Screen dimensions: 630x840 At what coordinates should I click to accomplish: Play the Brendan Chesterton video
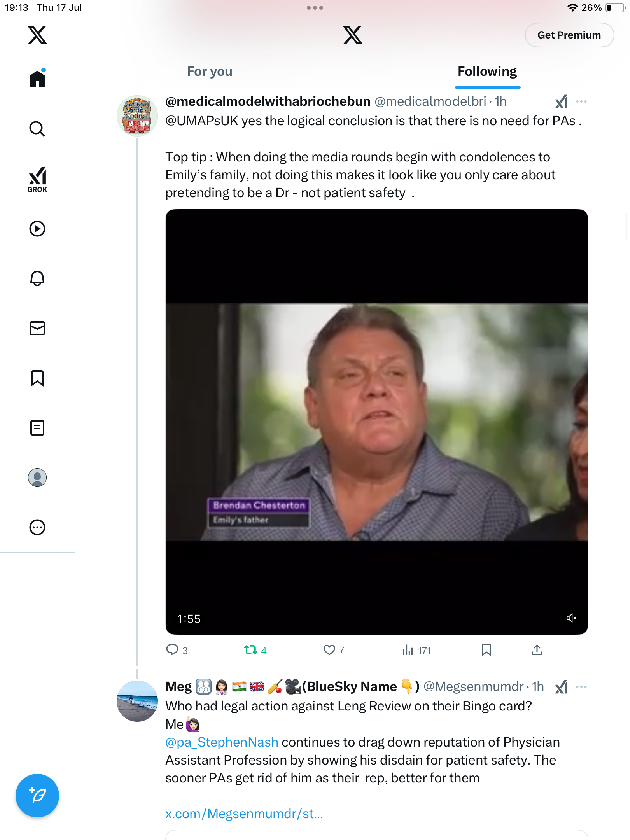tap(376, 422)
